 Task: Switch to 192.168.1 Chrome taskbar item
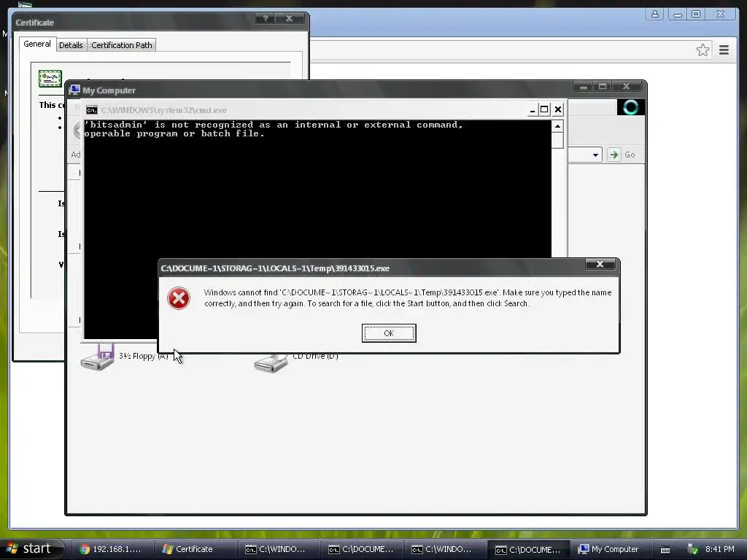point(112,550)
